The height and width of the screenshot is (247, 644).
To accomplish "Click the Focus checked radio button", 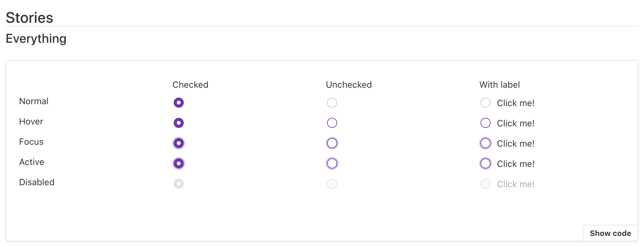I will (179, 143).
